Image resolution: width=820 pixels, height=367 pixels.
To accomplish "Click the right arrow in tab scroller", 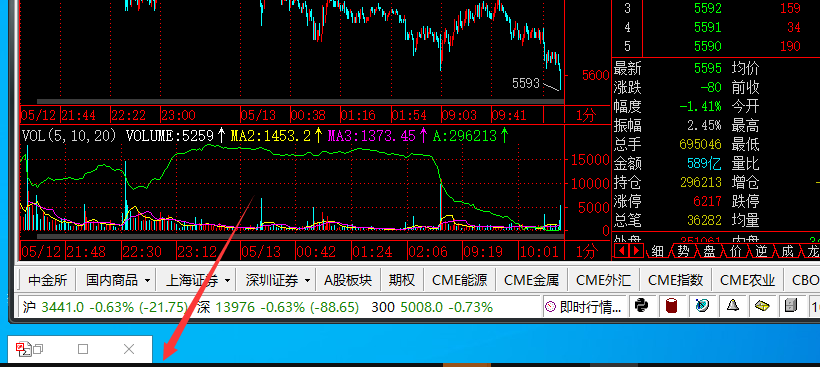I will [636, 251].
